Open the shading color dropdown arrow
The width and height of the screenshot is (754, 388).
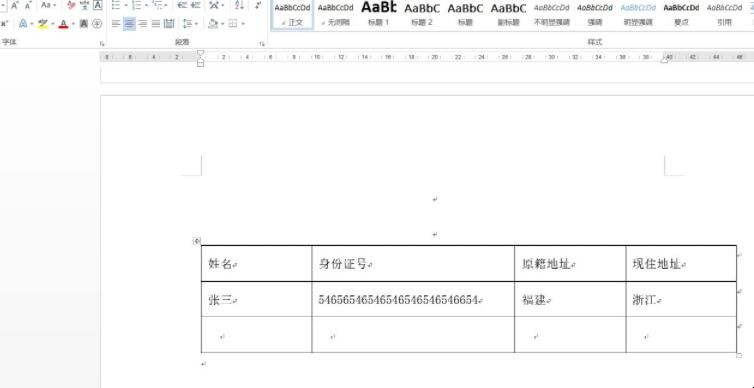[223, 24]
